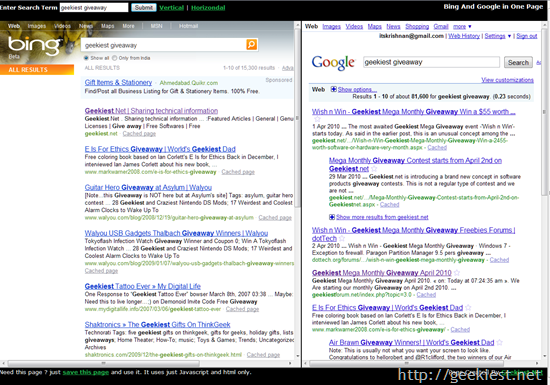Click the Bing logo
The height and width of the screenshot is (385, 550).
point(34,46)
